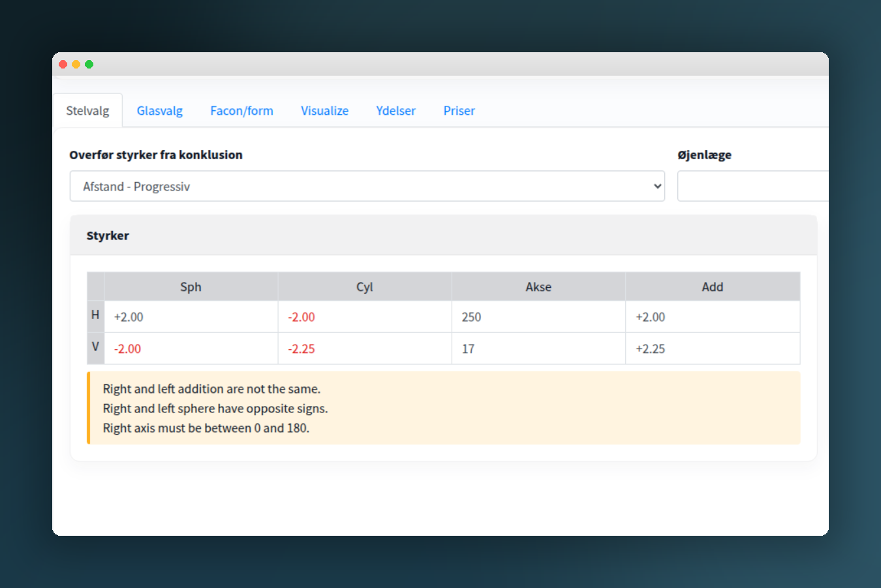Screen dimensions: 881x588
Task: Edit the V row Cyl value -2.25
Action: coord(365,349)
